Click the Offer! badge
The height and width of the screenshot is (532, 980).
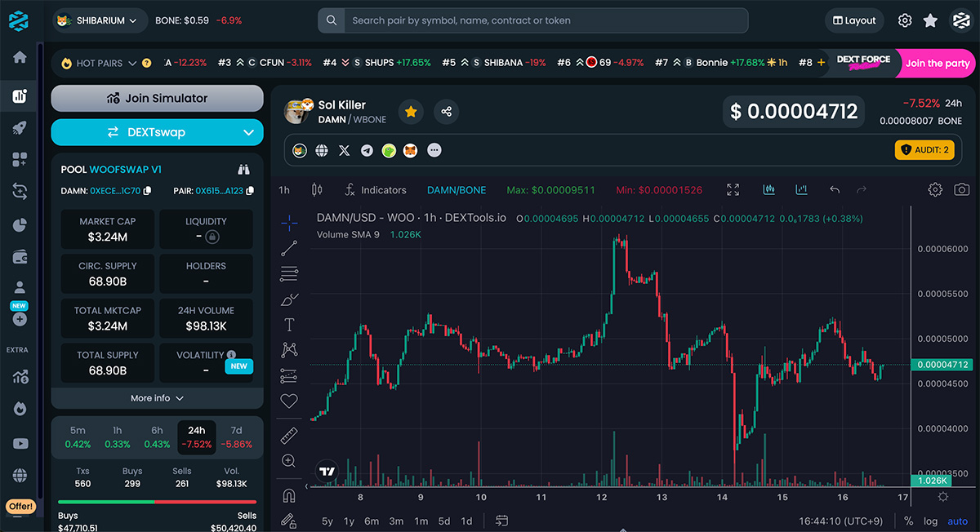click(x=21, y=507)
